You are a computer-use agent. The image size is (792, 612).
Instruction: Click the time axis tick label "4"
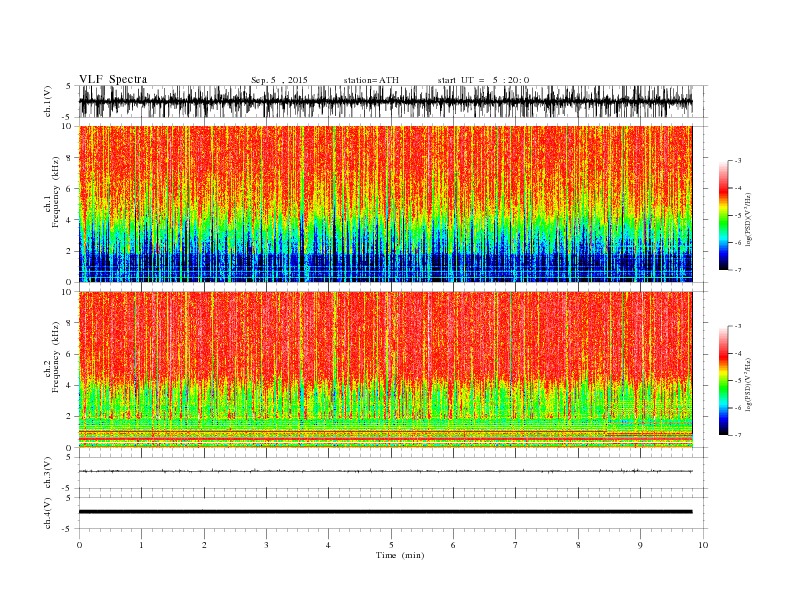328,545
